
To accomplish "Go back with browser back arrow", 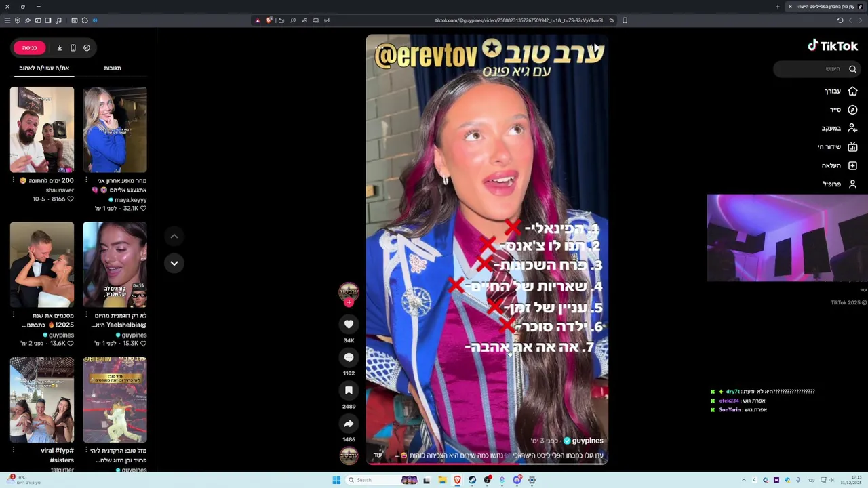I will (860, 20).
